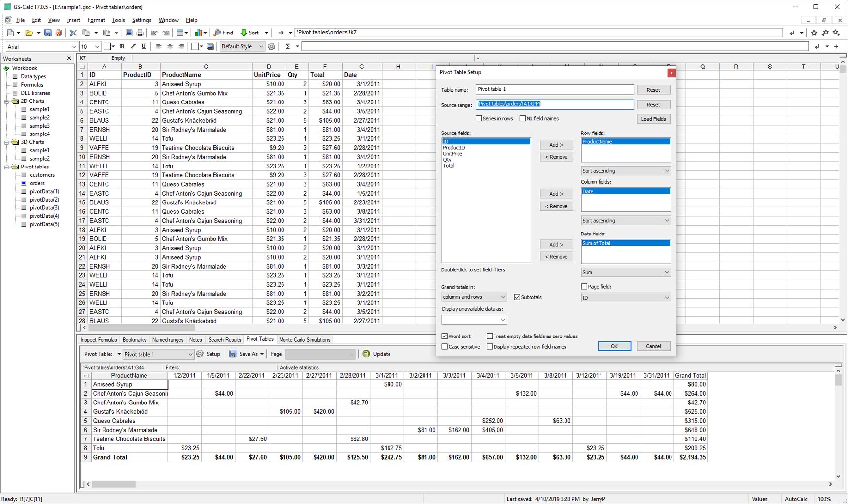
Task: Click the New file icon in toolbar
Action: pyautogui.click(x=10, y=33)
